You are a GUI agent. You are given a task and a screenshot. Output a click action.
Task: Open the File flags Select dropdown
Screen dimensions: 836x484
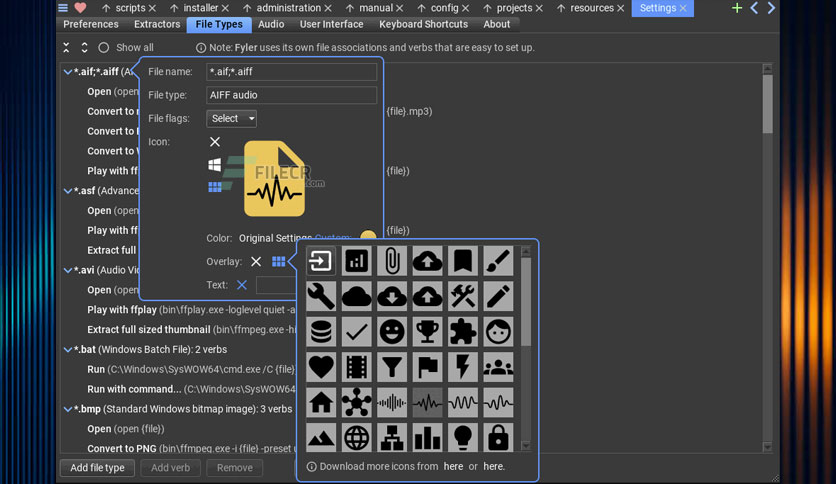(x=231, y=118)
